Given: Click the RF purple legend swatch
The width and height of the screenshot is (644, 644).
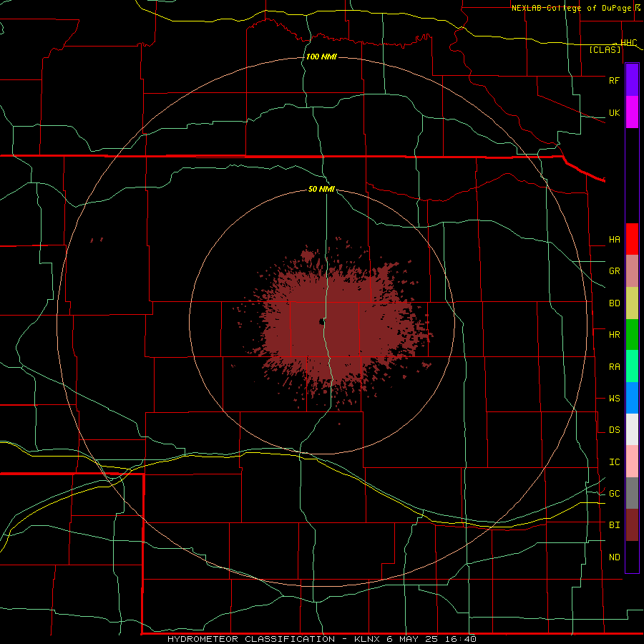Looking at the screenshot, I should tap(632, 80).
